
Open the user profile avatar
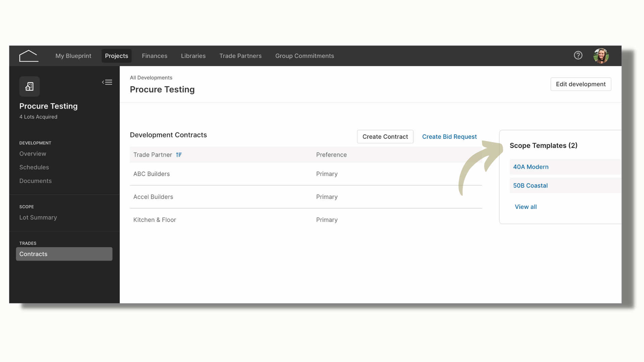click(x=601, y=56)
